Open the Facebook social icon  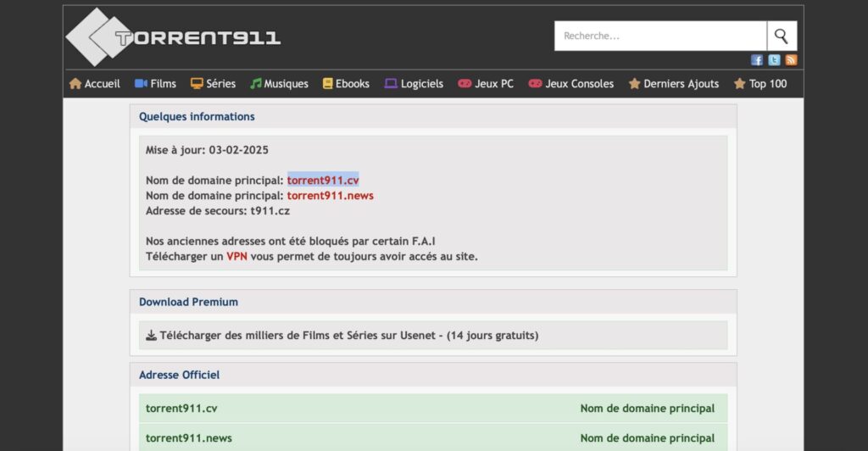click(x=757, y=60)
